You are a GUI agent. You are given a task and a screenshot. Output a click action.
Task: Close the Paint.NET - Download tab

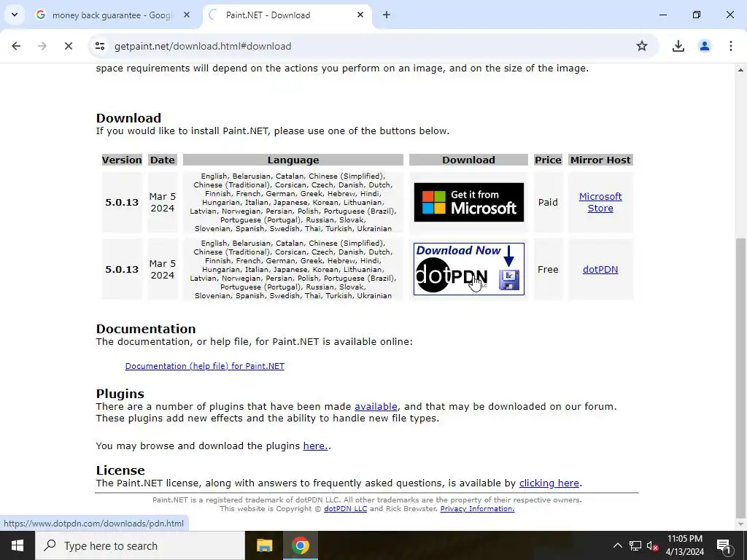[x=360, y=15]
